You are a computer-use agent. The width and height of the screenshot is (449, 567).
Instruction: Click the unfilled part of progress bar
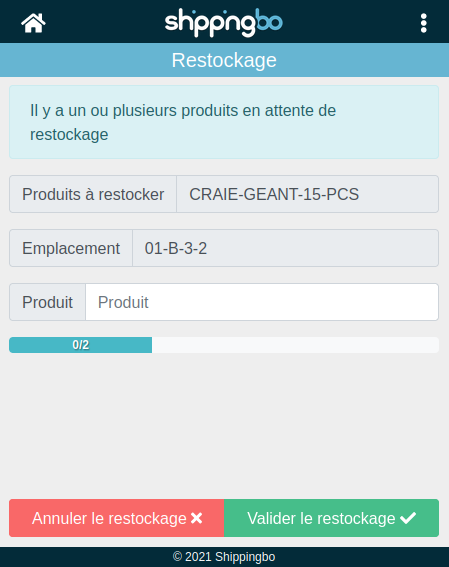click(295, 345)
